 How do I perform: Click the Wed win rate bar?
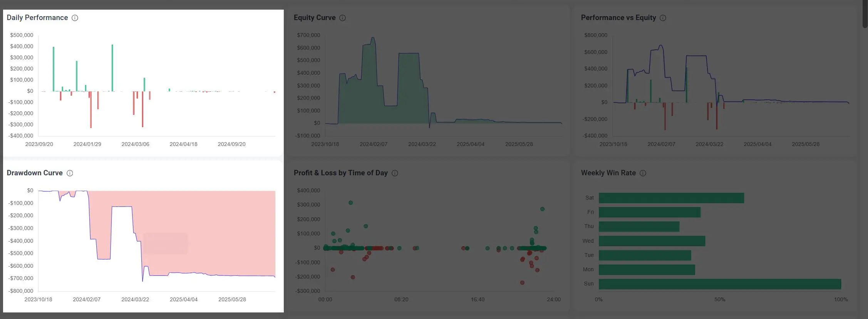(652, 241)
